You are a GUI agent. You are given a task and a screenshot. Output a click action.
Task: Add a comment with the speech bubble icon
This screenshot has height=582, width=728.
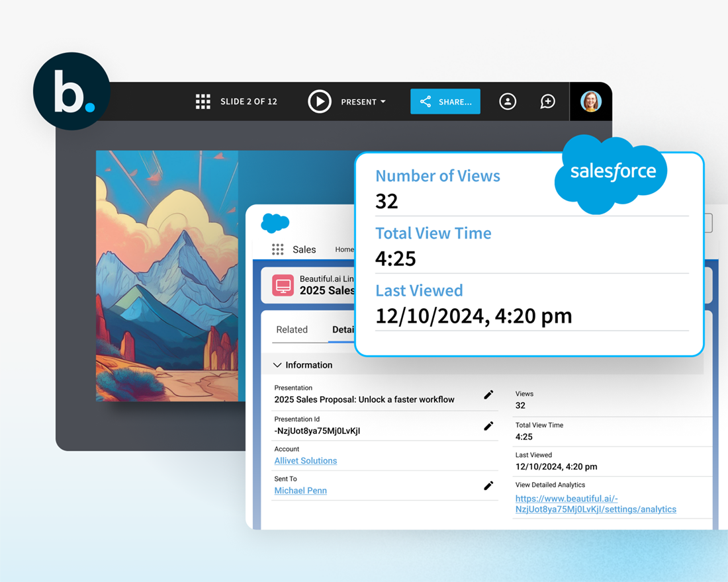[x=547, y=102]
